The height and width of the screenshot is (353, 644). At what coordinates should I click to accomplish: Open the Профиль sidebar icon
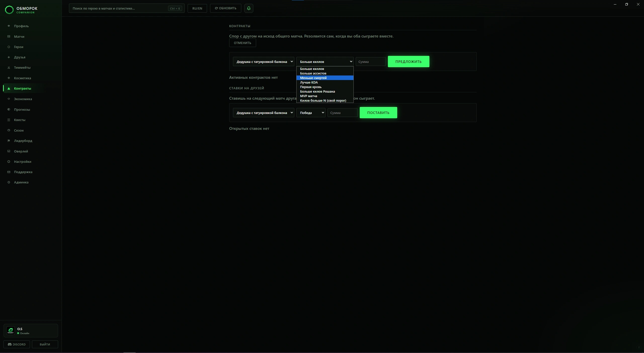click(9, 26)
